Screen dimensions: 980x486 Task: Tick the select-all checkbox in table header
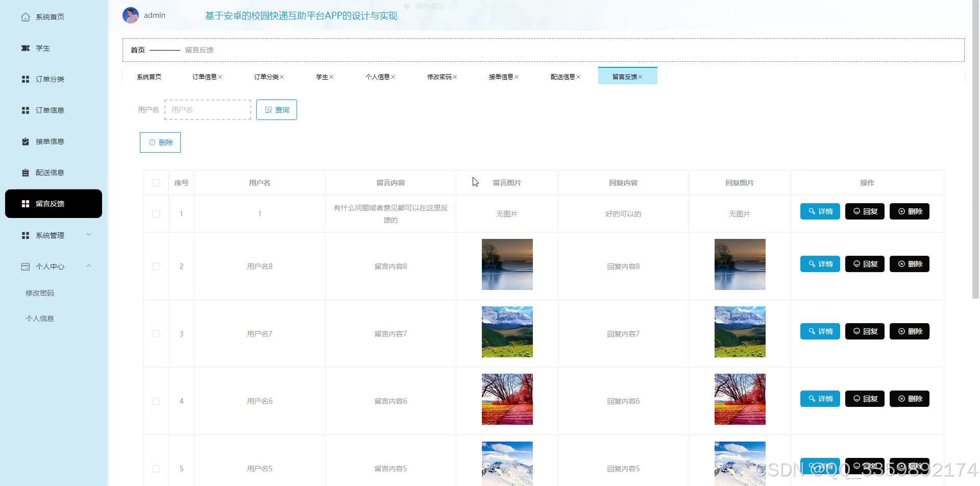156,183
